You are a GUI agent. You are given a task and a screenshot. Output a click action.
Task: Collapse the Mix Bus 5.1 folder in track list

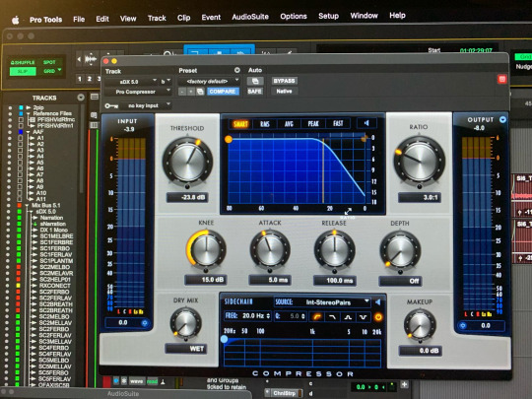[27, 206]
